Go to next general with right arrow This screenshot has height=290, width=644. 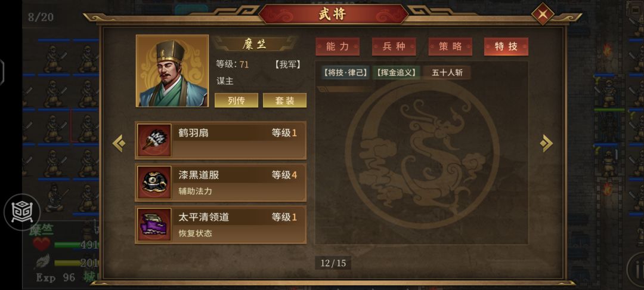pyautogui.click(x=546, y=143)
